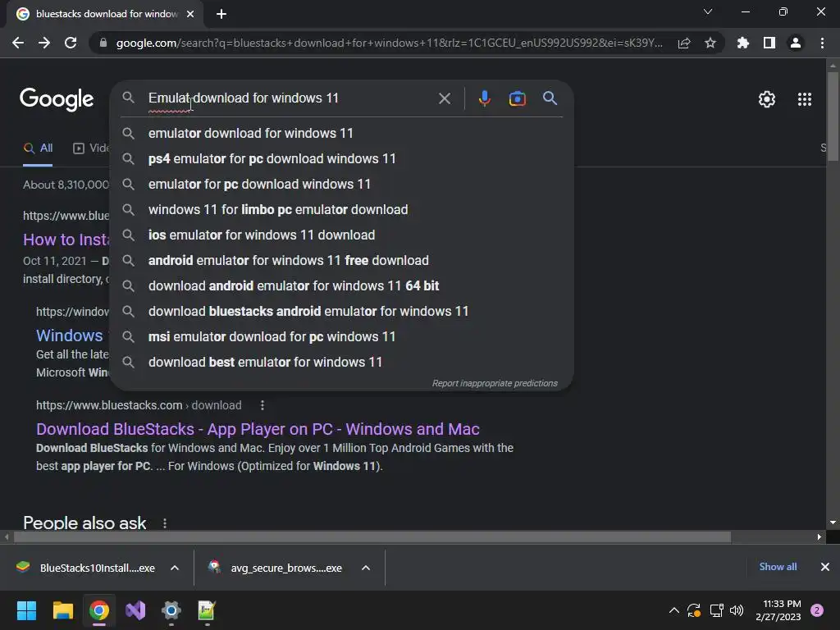Expand avg_secure_brows download options
Viewport: 840px width, 630px height.
(366, 568)
